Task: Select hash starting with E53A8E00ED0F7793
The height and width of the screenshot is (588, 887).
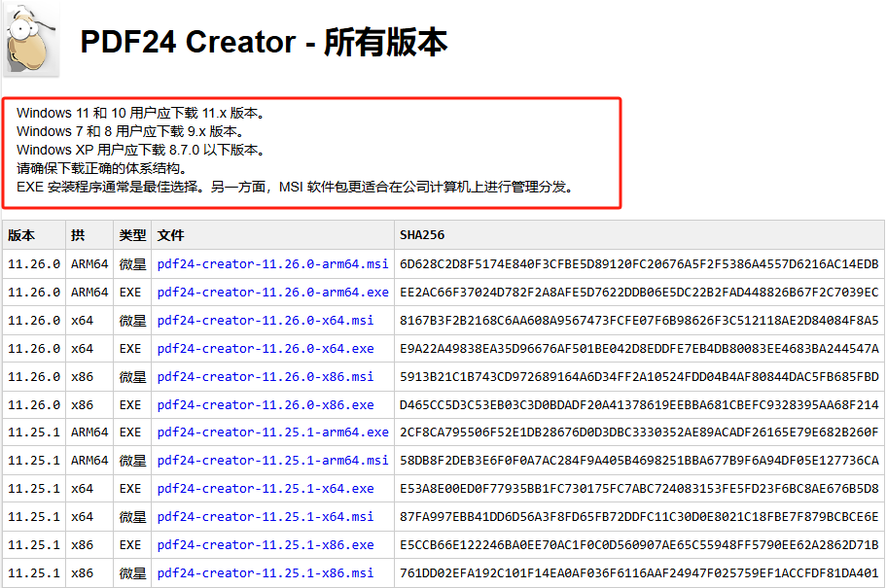Action: 639,489
